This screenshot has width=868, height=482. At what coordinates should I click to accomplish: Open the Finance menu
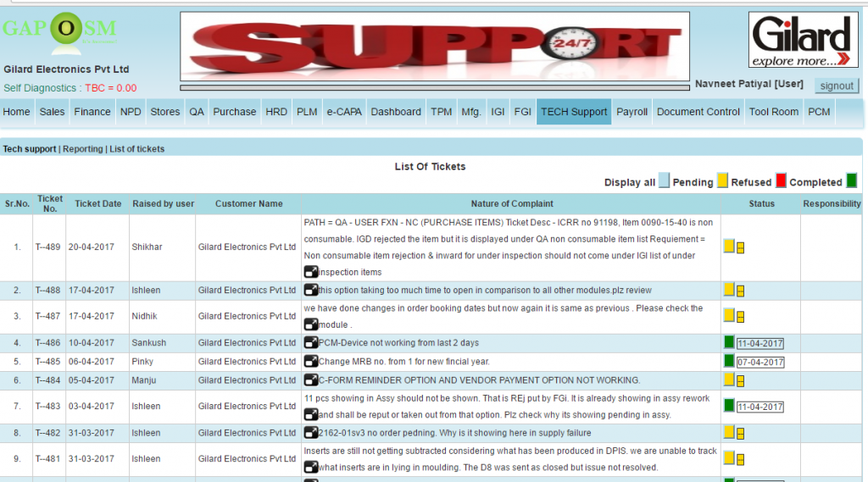(92, 112)
